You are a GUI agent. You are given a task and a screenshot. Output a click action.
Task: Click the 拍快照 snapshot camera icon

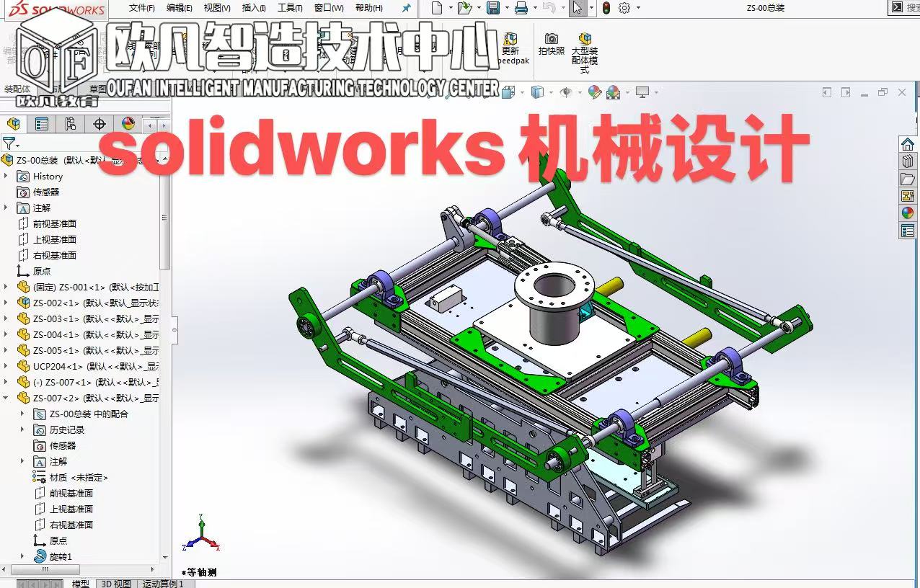(551, 43)
